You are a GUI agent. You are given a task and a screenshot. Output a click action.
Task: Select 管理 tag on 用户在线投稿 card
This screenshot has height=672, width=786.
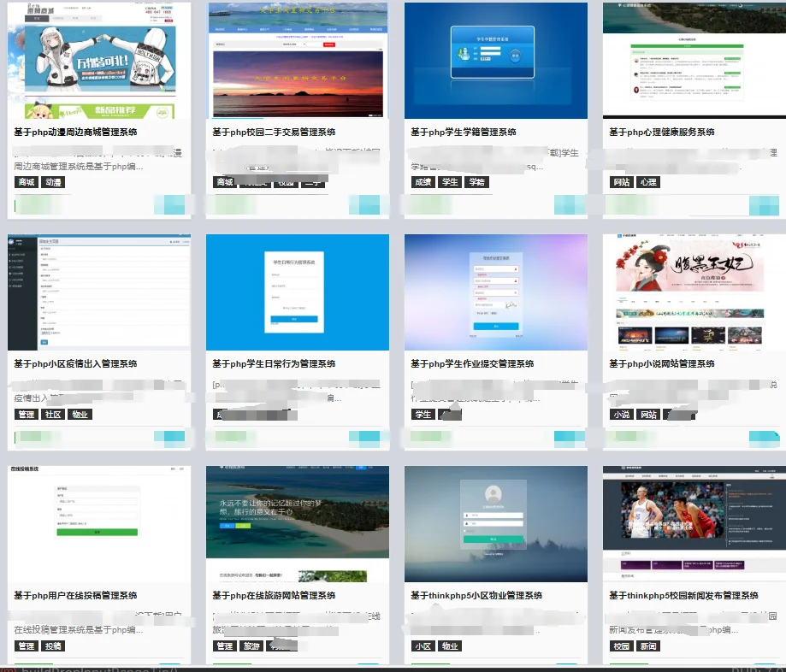coord(27,646)
